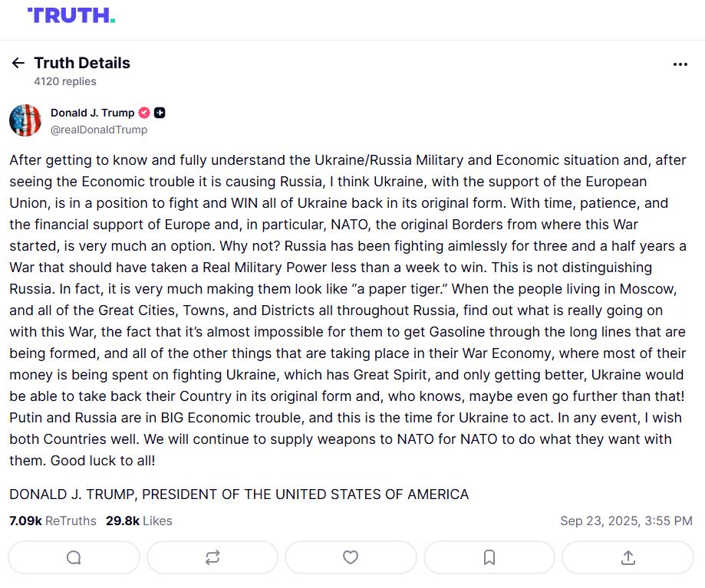Click the 4120 replies count

[65, 81]
